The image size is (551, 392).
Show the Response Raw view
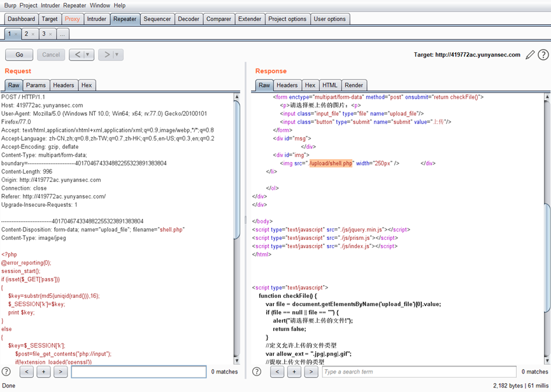[264, 85]
